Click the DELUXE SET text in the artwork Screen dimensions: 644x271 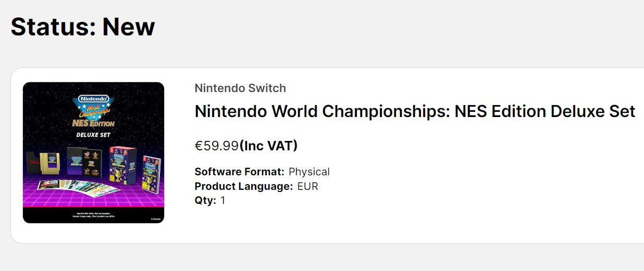pos(93,135)
